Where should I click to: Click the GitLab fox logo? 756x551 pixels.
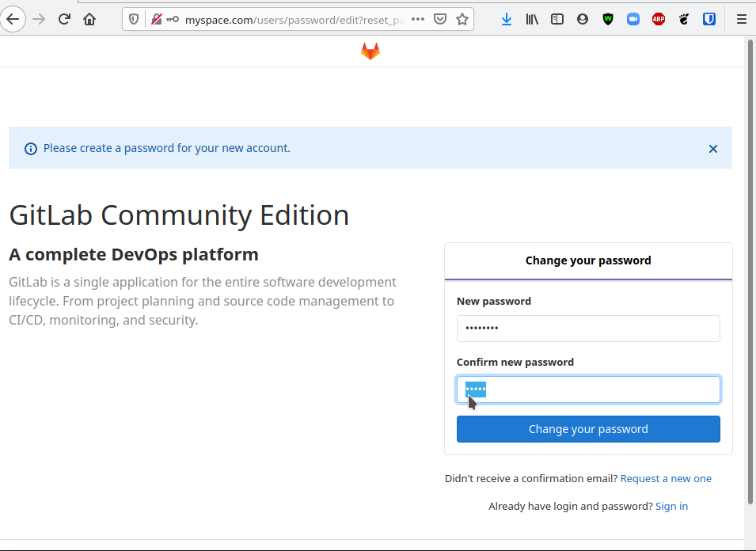pyautogui.click(x=370, y=51)
